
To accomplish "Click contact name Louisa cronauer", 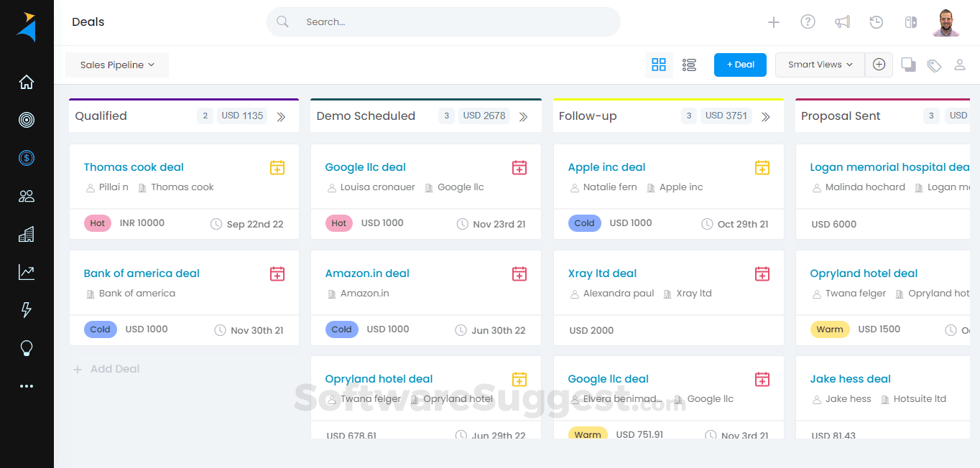I will pyautogui.click(x=378, y=187).
